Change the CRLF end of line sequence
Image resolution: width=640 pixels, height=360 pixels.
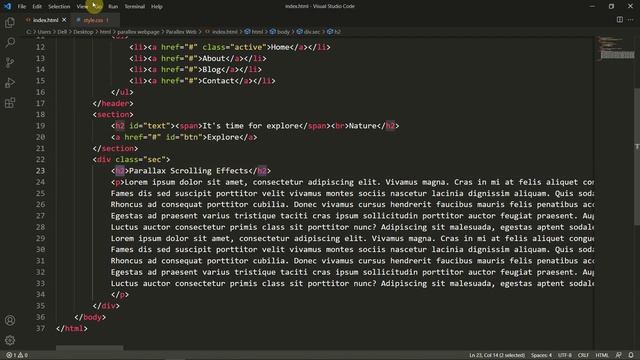click(x=583, y=355)
